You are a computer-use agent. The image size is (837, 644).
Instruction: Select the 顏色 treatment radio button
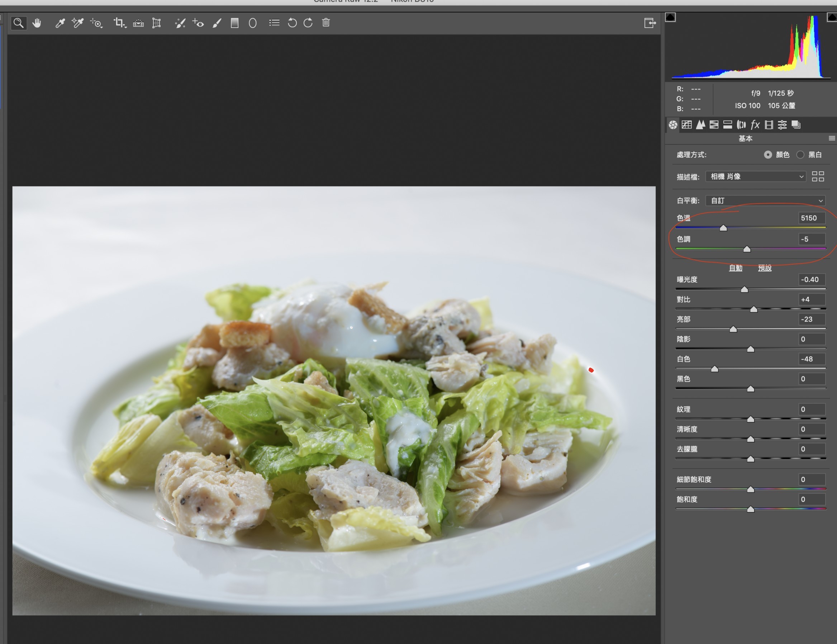[767, 155]
